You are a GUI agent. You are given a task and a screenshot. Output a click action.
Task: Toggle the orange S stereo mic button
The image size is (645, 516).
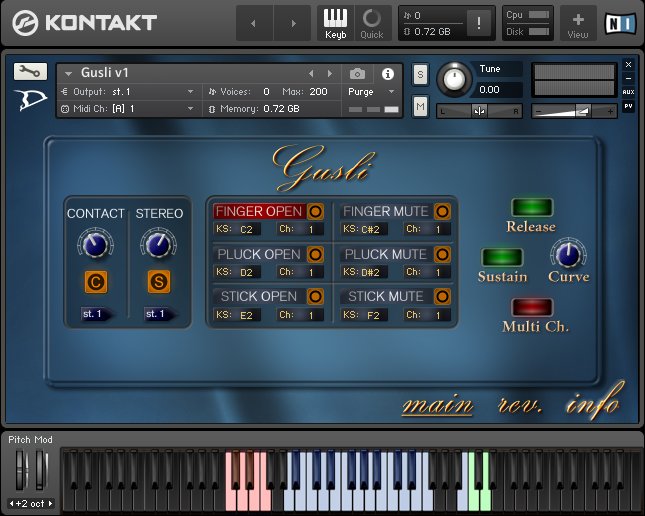159,282
